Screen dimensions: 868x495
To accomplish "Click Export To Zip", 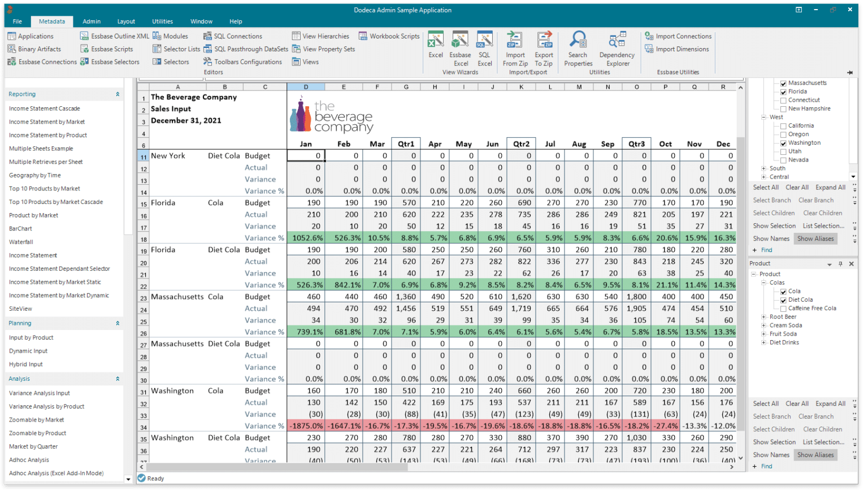I will 544,48.
